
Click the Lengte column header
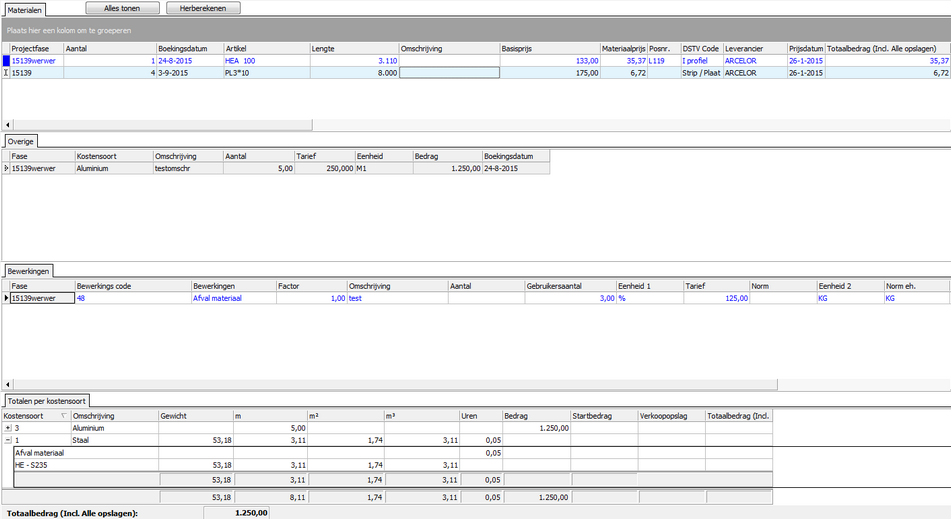354,49
